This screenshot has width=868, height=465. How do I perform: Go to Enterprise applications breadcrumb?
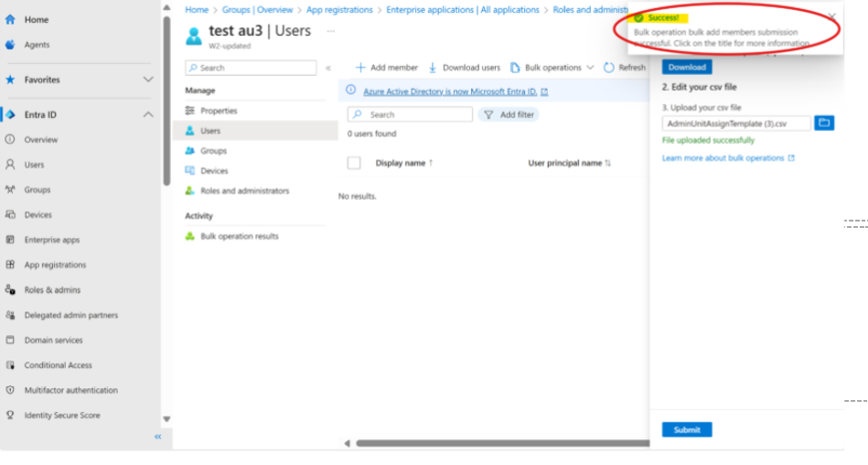(463, 10)
